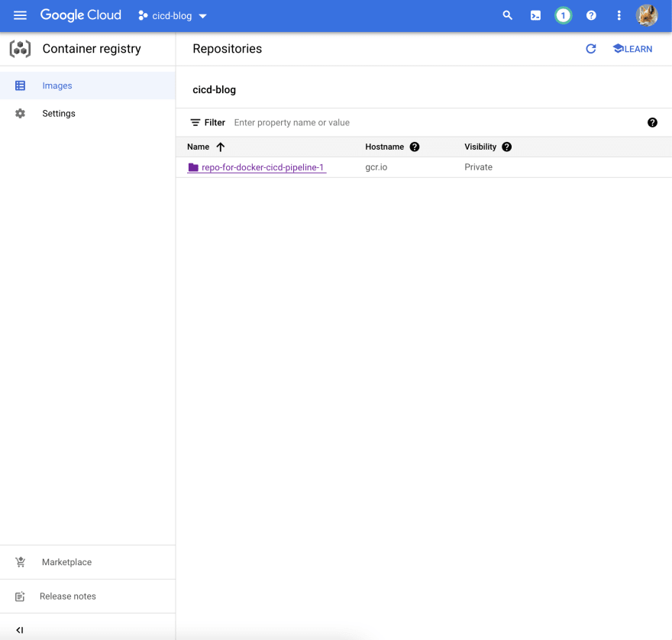Viewport: 672px width, 640px height.
Task: Click the Container registry product icon
Action: pos(20,49)
